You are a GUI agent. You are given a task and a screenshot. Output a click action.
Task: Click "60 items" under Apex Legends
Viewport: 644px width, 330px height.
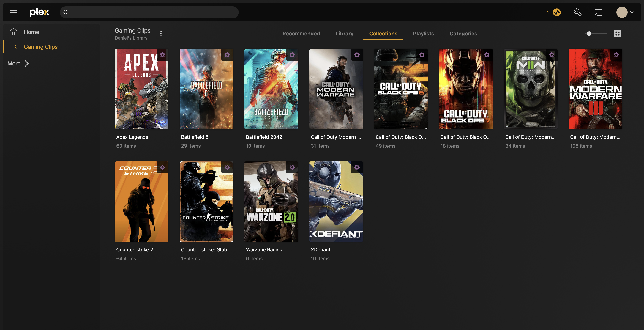click(x=126, y=146)
